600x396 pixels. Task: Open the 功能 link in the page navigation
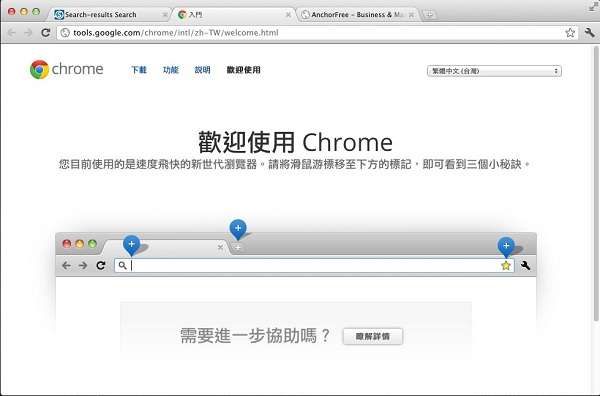coord(171,70)
